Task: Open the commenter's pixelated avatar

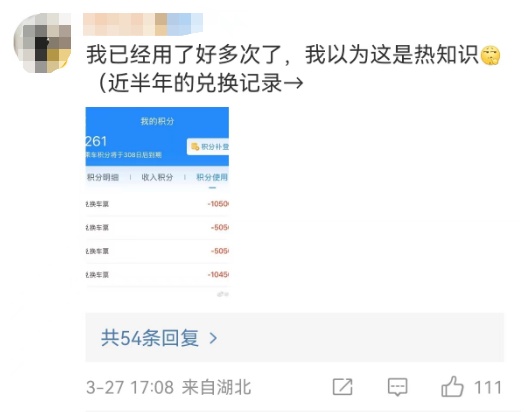Action: [42, 43]
